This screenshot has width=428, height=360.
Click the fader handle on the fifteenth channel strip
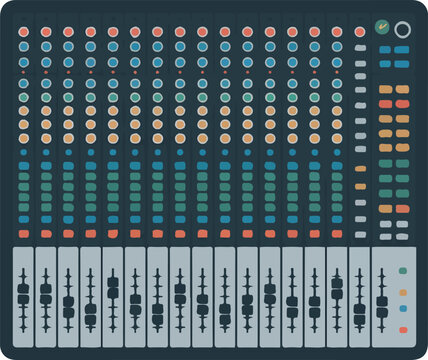pos(337,289)
